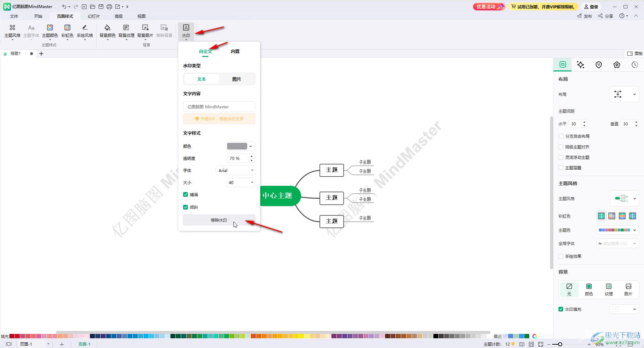This screenshot has height=348, width=644.
Task: Open the font (Arial) dropdown
Action: (x=235, y=170)
